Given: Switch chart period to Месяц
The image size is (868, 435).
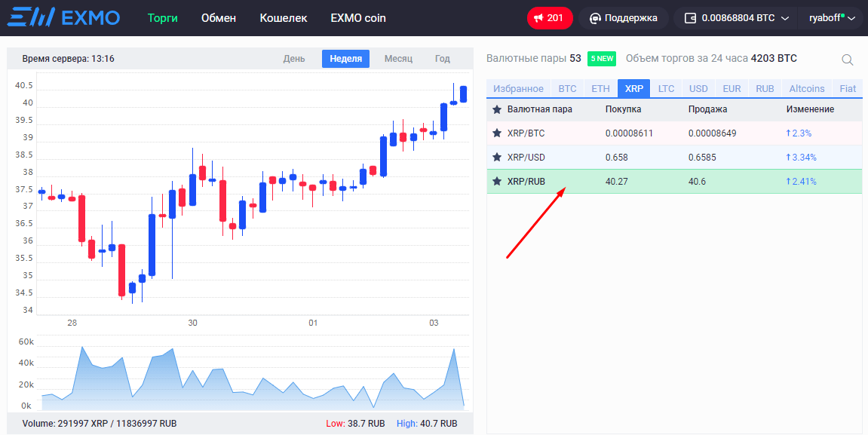Looking at the screenshot, I should tap(399, 59).
